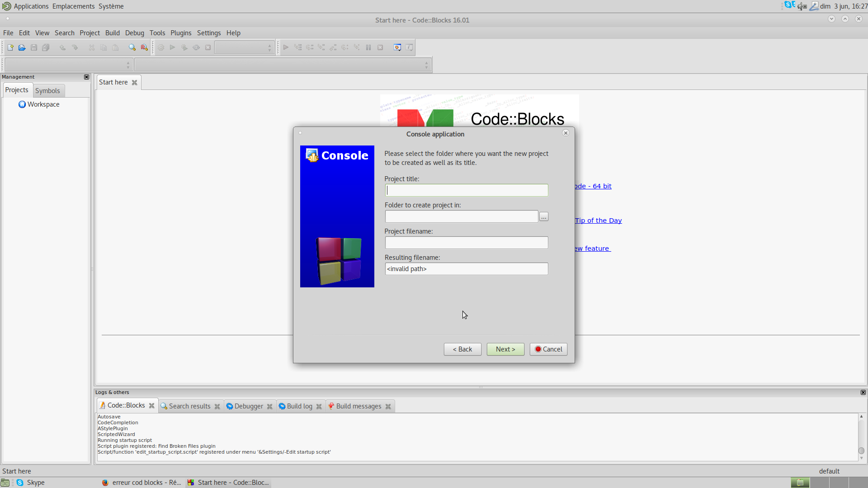The width and height of the screenshot is (868, 488).
Task: Click the Various info debugger icon
Action: 409,47
